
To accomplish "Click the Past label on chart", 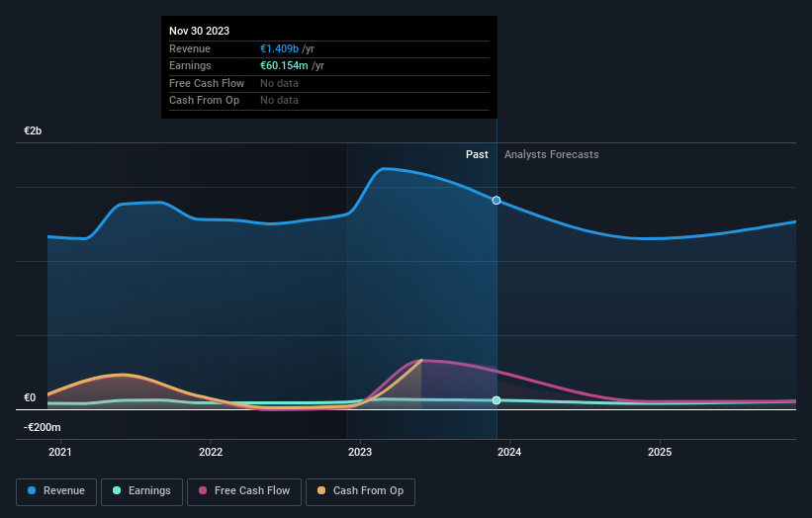I will pyautogui.click(x=477, y=155).
